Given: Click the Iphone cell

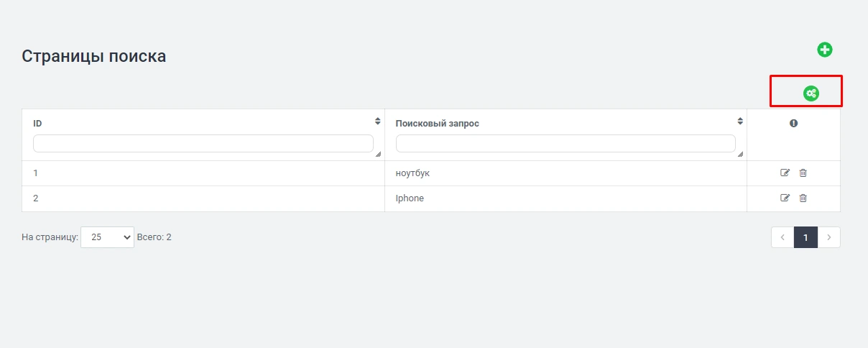Looking at the screenshot, I should click(410, 198).
